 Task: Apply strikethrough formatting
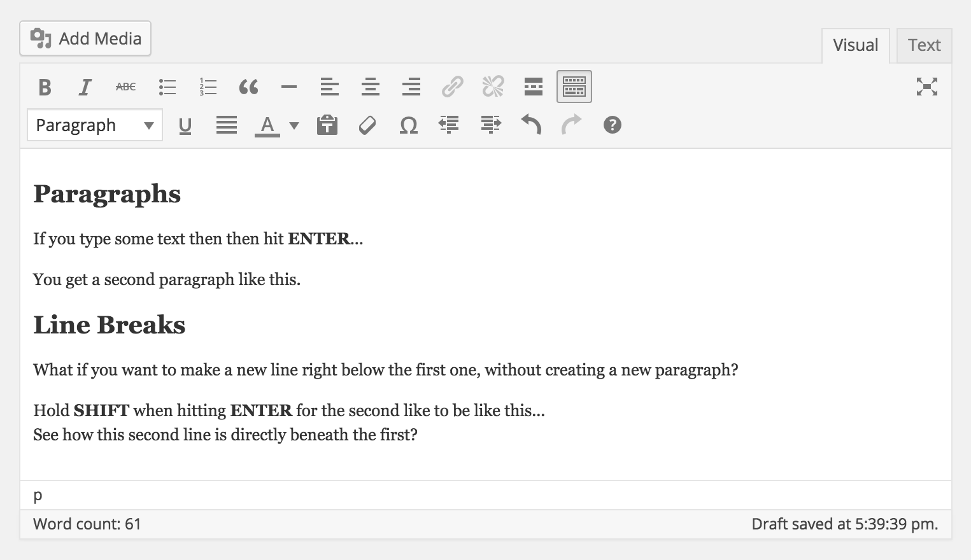pos(126,87)
